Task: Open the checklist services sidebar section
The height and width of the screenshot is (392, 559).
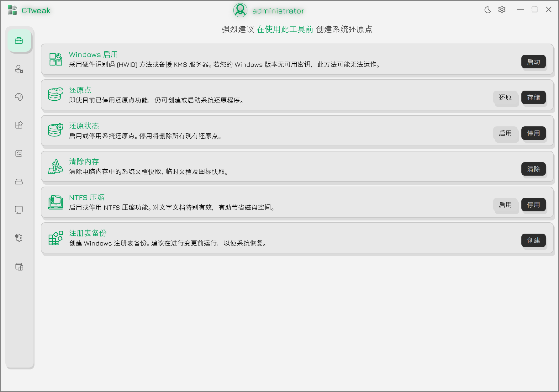Action: (19, 153)
